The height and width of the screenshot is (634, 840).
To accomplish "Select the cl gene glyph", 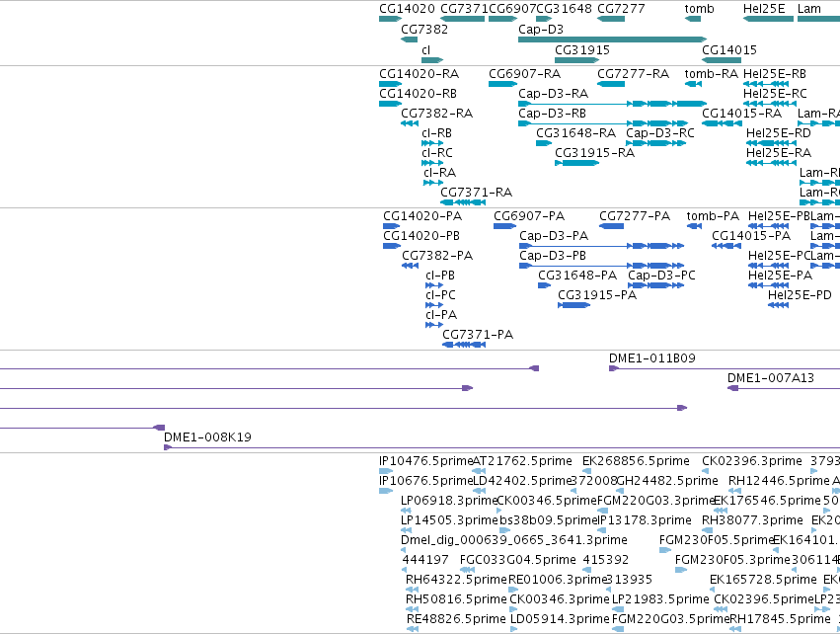I will coord(432,60).
